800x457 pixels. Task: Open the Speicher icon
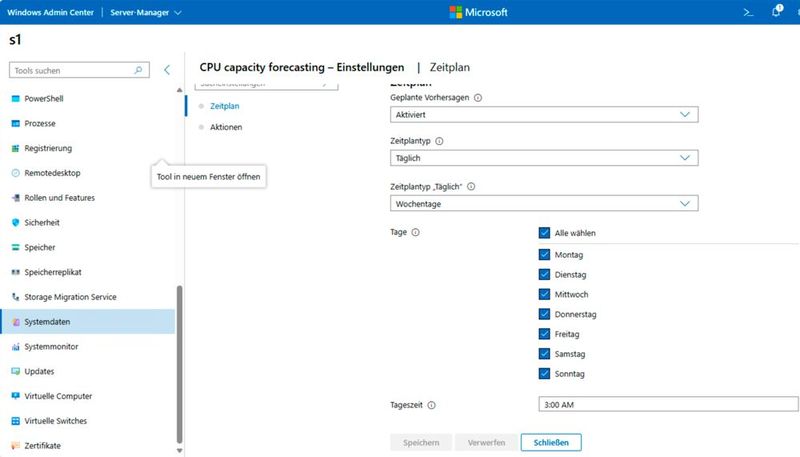[x=15, y=247]
